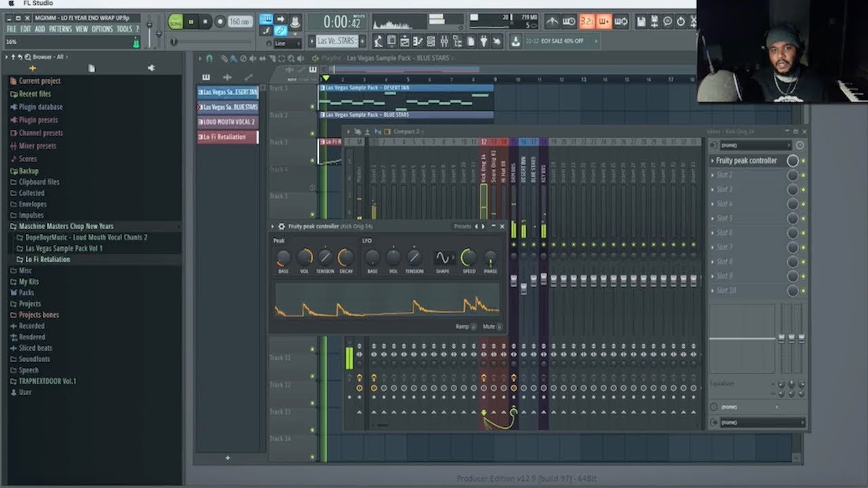
Task: Select the Lo Fi Retaliation clip
Action: [228, 137]
